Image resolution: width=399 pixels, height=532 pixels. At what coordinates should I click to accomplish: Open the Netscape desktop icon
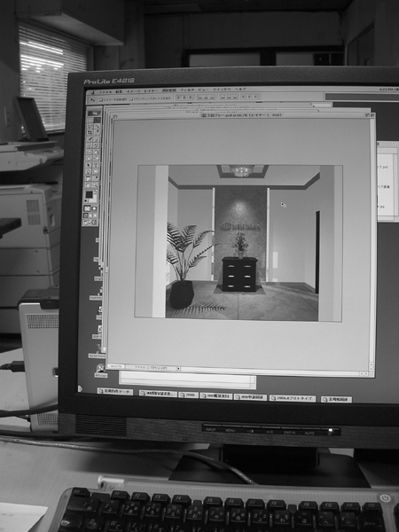pos(101,370)
